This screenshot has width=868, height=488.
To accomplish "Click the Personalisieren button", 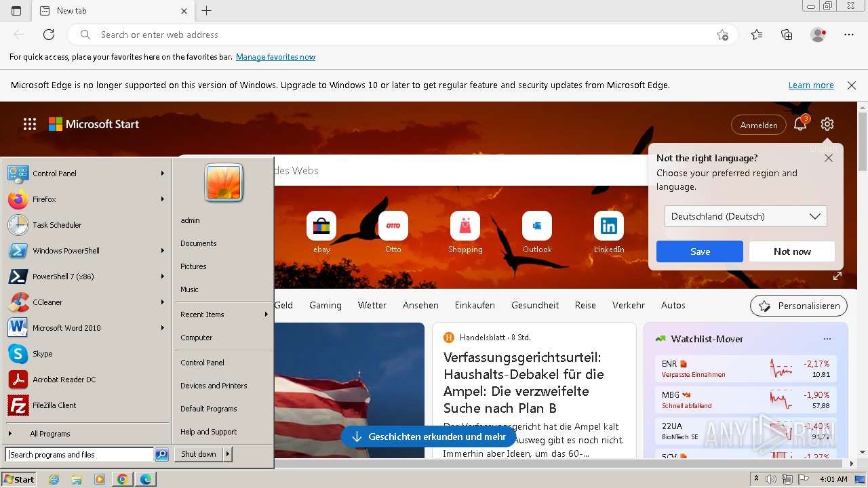I will (x=799, y=306).
